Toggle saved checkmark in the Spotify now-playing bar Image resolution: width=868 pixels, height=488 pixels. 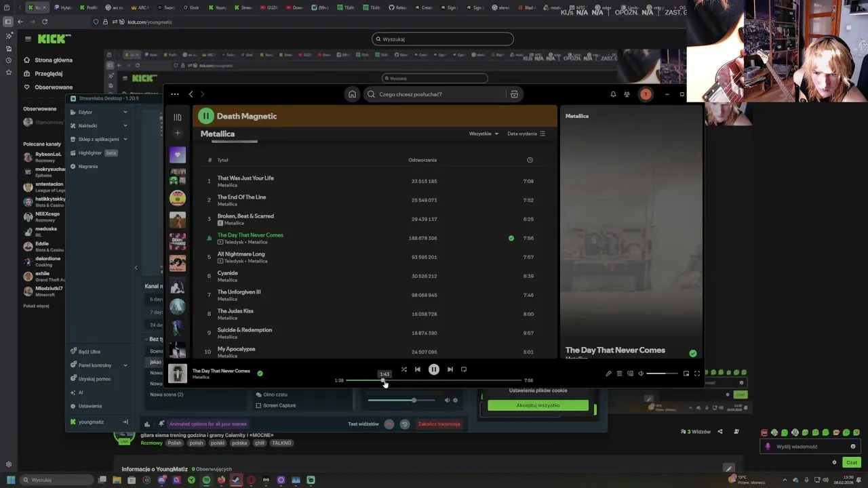(260, 373)
